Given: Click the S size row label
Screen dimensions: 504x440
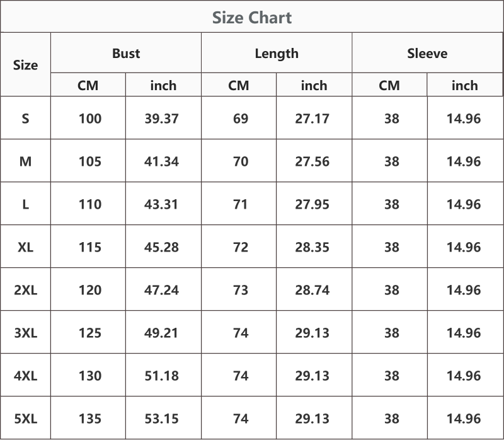Looking at the screenshot, I should point(25,119).
